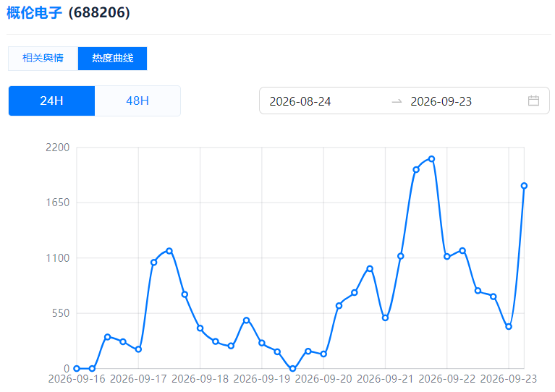Click the zero-value point after 2026-09-19
The width and height of the screenshot is (555, 392).
(x=293, y=368)
